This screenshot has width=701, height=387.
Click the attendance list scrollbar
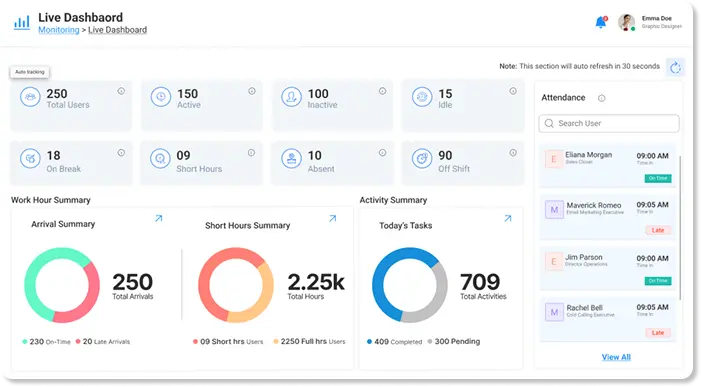pos(680,228)
